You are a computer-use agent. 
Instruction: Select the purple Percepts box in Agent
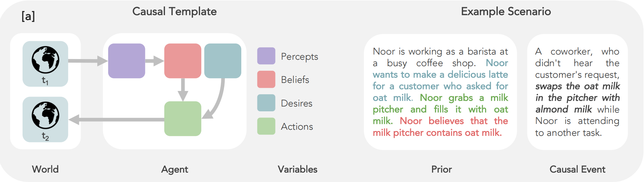[x=127, y=61]
